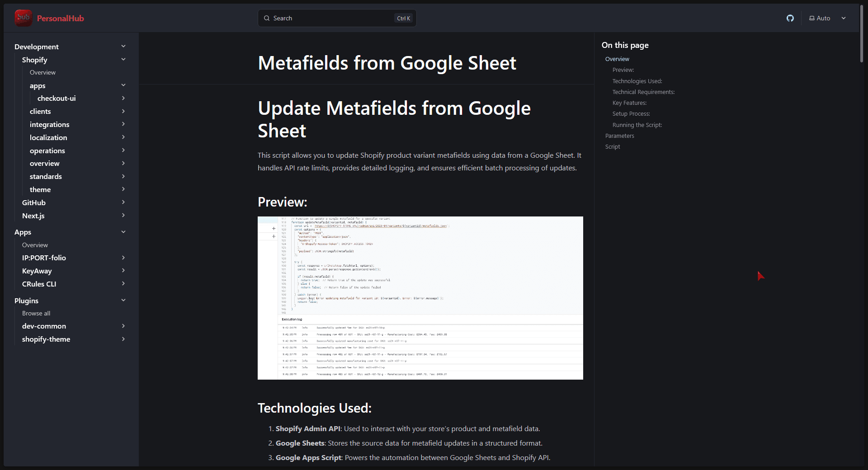
Task: Jump to Script in table of contents
Action: click(x=613, y=147)
